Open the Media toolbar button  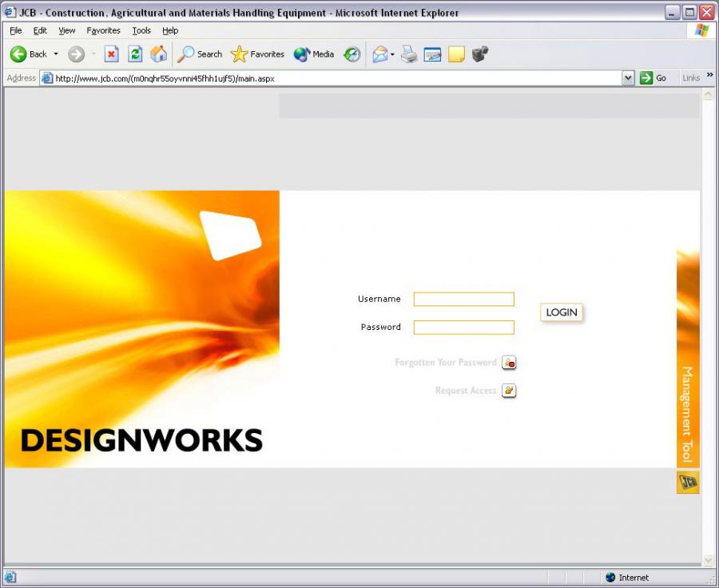[x=314, y=54]
